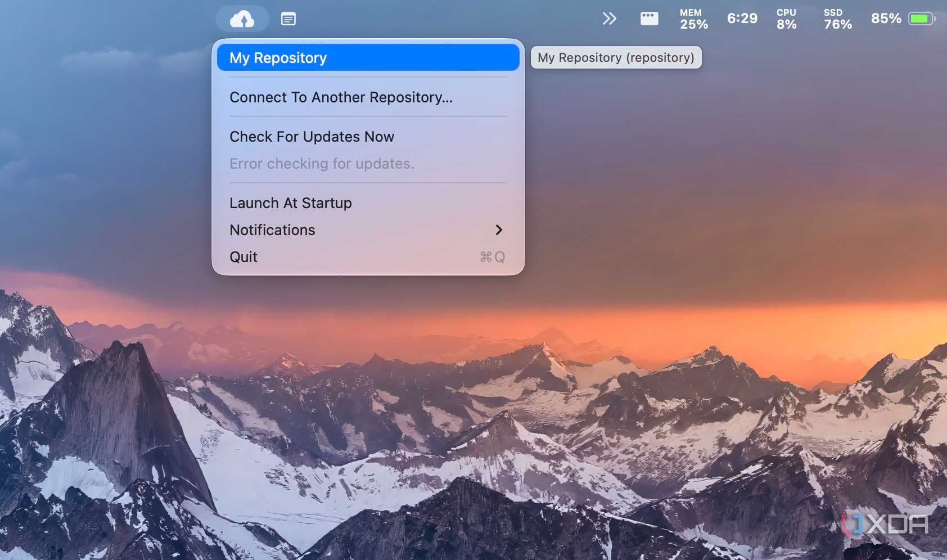Open the battery icon menu

click(922, 19)
